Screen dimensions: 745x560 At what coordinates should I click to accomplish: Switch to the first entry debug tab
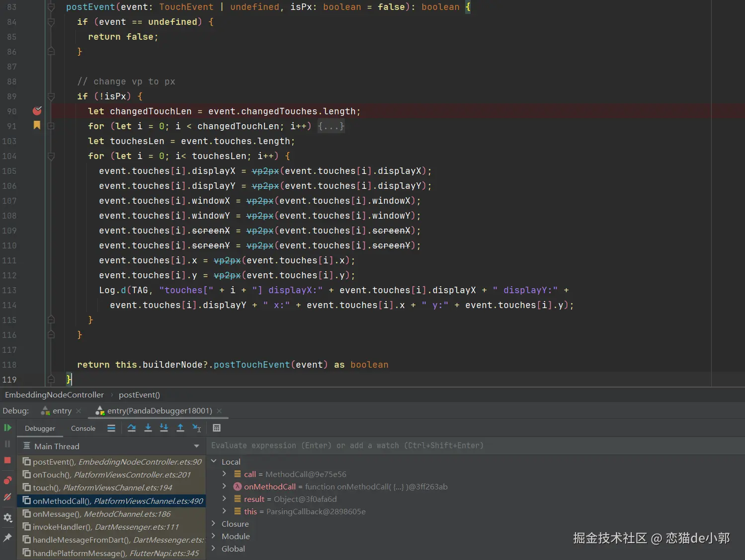point(62,411)
